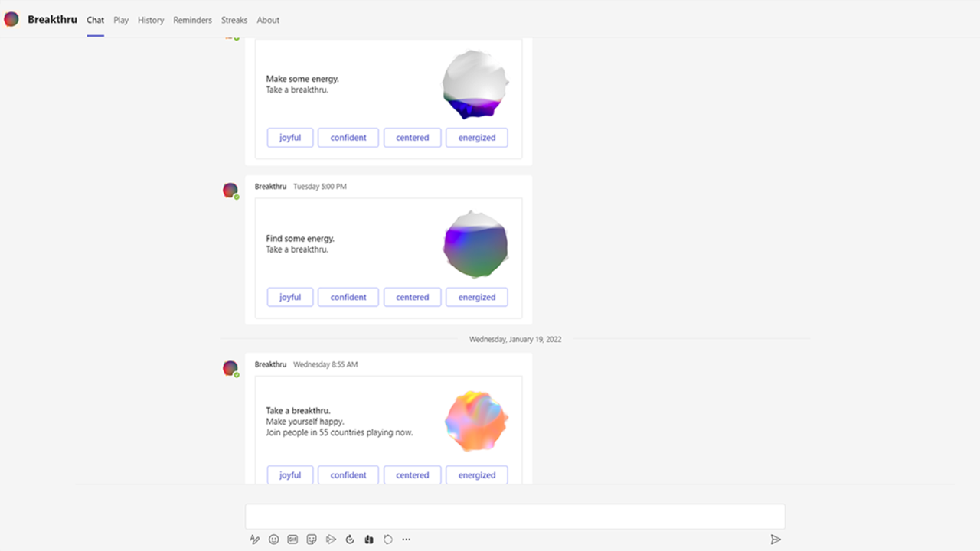The height and width of the screenshot is (551, 980).
Task: Click the Loop components icon
Action: click(350, 540)
